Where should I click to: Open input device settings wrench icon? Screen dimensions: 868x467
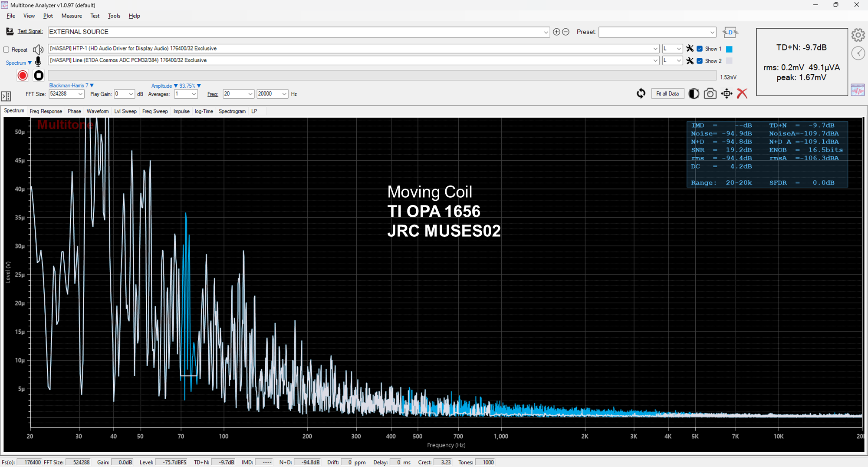pyautogui.click(x=690, y=61)
